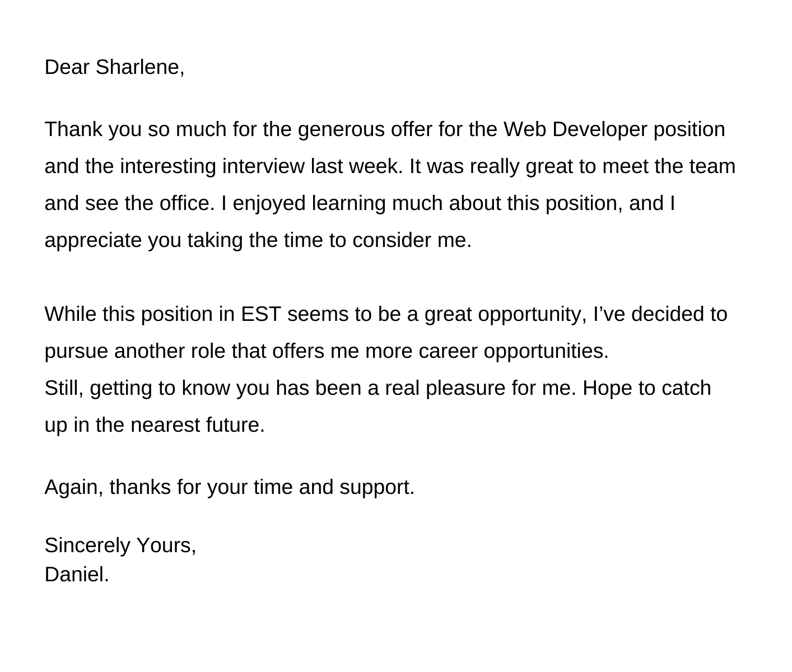Place cursor on "see the office"
Image resolution: width=792 pixels, height=672 pixels.
150,203
